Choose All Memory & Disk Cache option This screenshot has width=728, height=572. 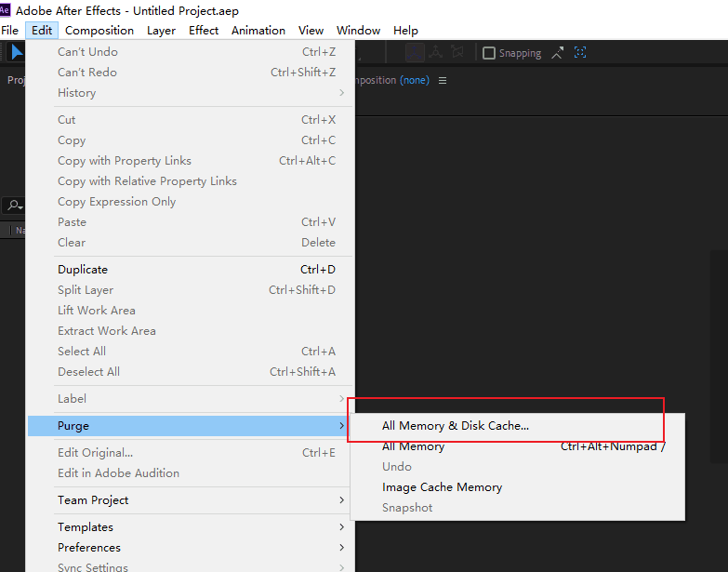(455, 426)
